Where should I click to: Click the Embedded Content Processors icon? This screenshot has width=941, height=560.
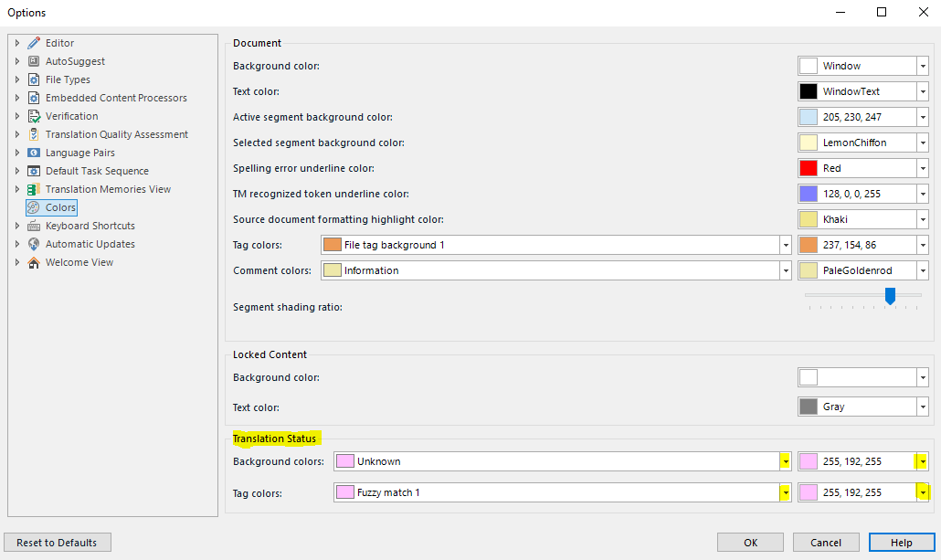pyautogui.click(x=34, y=98)
